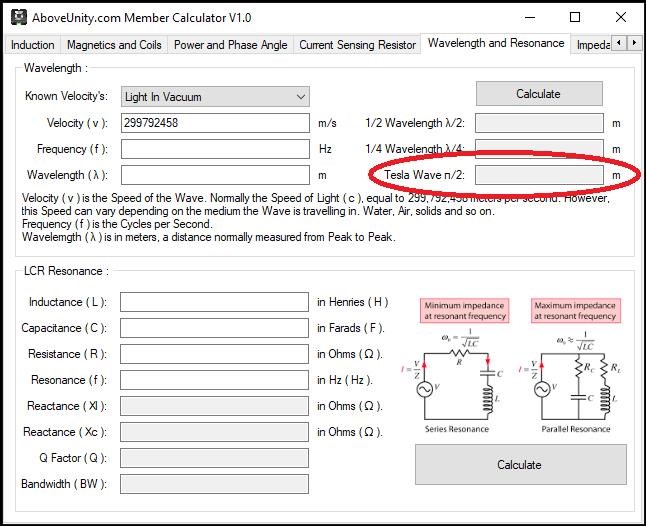This screenshot has height=526, width=646.
Task: Click the 'LCR Resonance :' group title
Action: pos(66,271)
